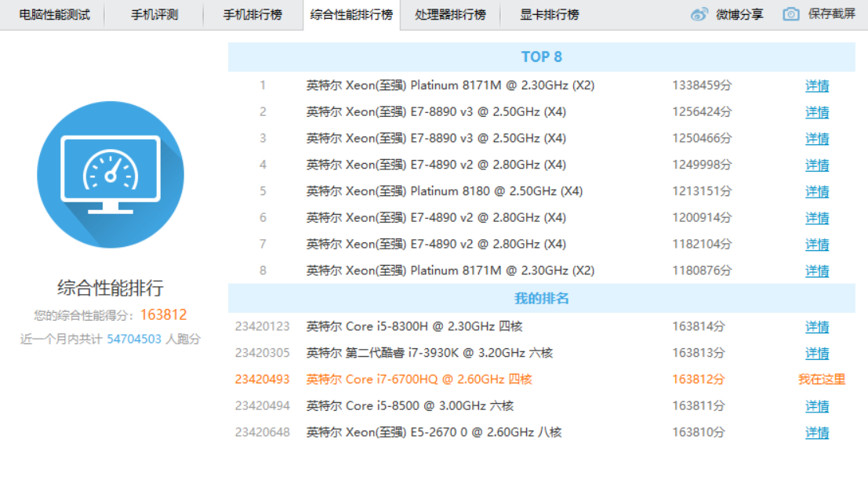Click the i7-3930K processor name

(x=430, y=353)
